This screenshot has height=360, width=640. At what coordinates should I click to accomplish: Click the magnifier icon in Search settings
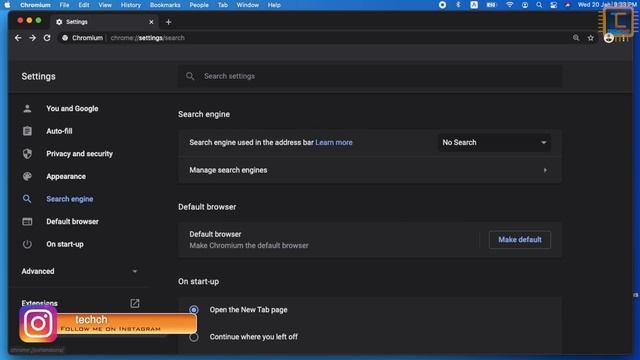[190, 76]
